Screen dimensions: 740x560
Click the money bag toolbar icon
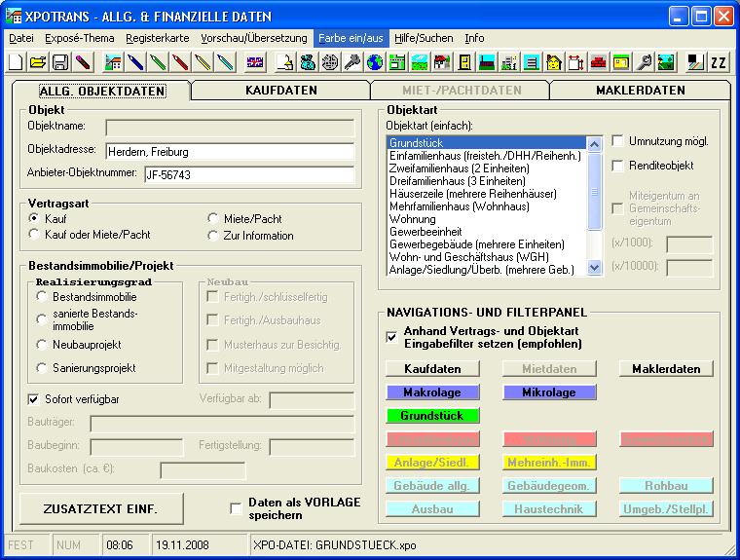point(308,62)
